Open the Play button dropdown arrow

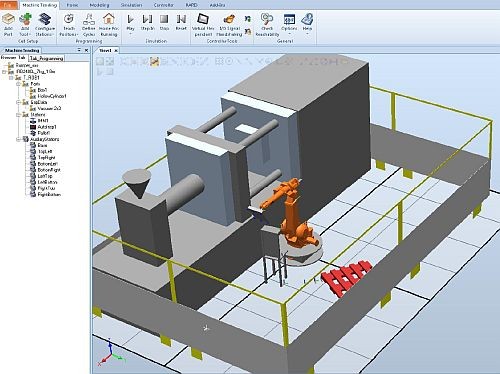[130, 34]
